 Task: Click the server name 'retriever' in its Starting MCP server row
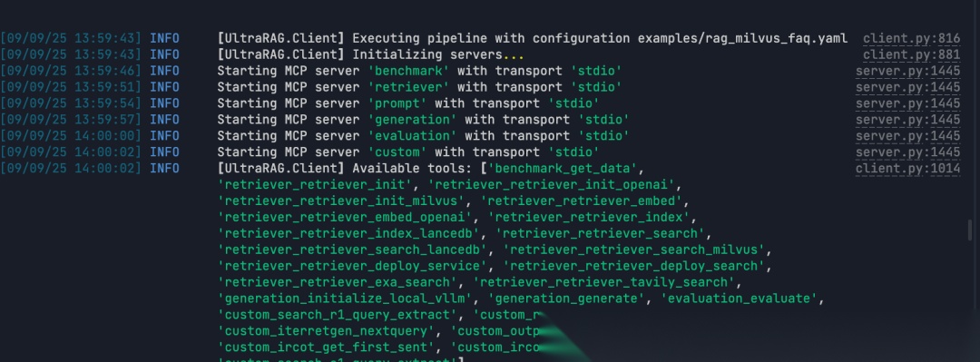(408, 87)
